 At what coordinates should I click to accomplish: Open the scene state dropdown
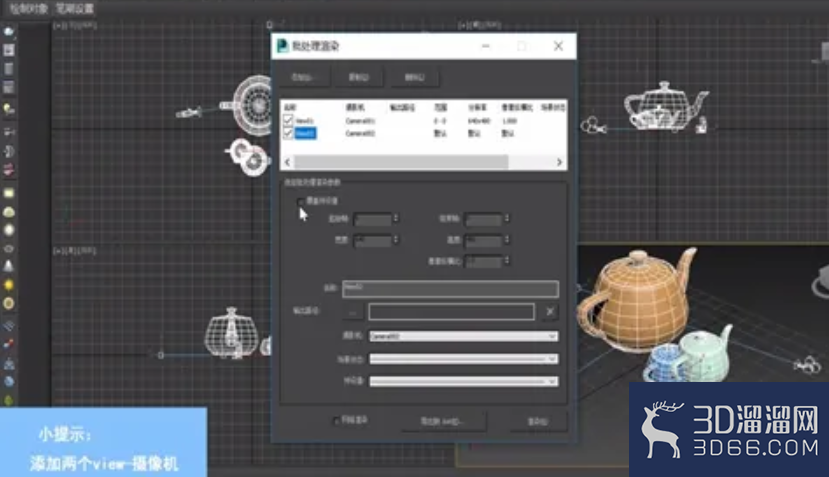464,359
